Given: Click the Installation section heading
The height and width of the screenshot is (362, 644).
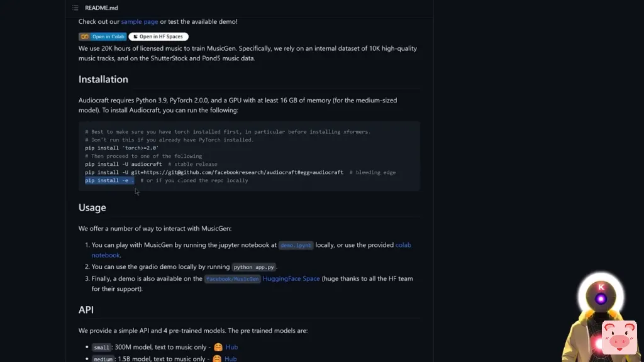Looking at the screenshot, I should click(103, 79).
